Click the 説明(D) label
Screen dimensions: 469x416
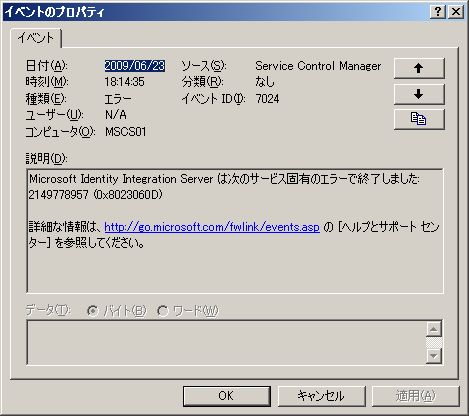click(x=47, y=158)
